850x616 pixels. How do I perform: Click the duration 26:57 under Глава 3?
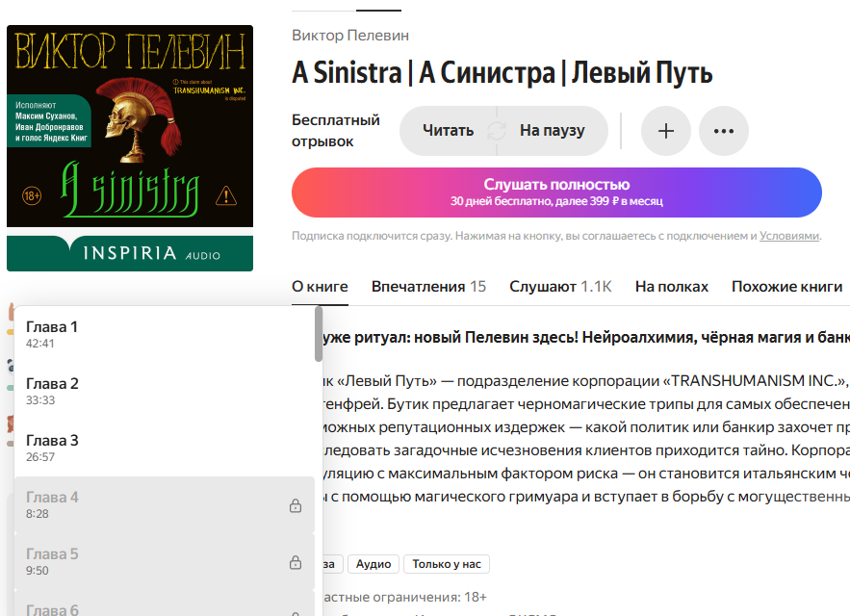40,457
